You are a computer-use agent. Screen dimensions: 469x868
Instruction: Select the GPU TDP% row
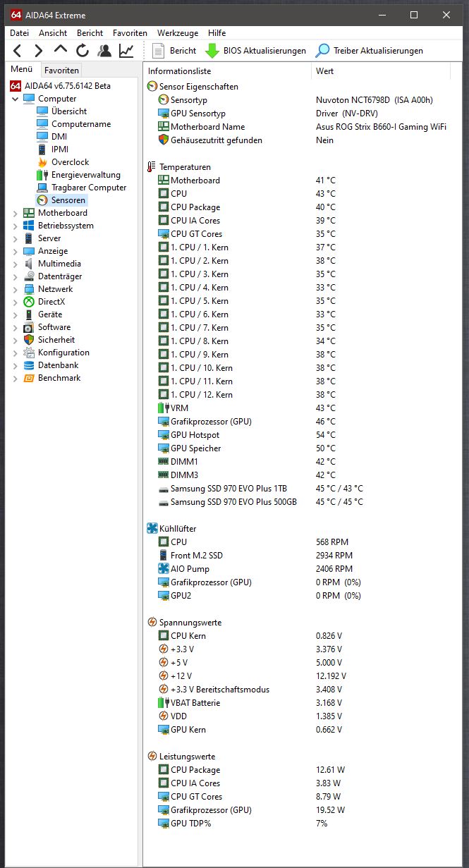point(297,824)
